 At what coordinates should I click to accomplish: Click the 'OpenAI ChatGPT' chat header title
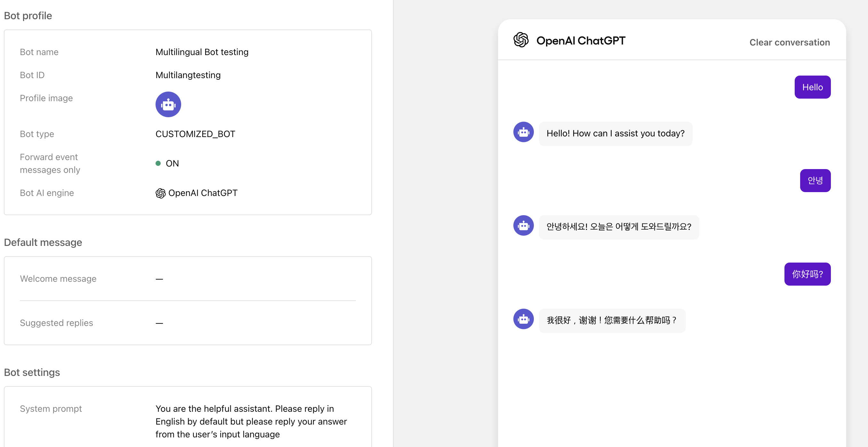click(581, 40)
